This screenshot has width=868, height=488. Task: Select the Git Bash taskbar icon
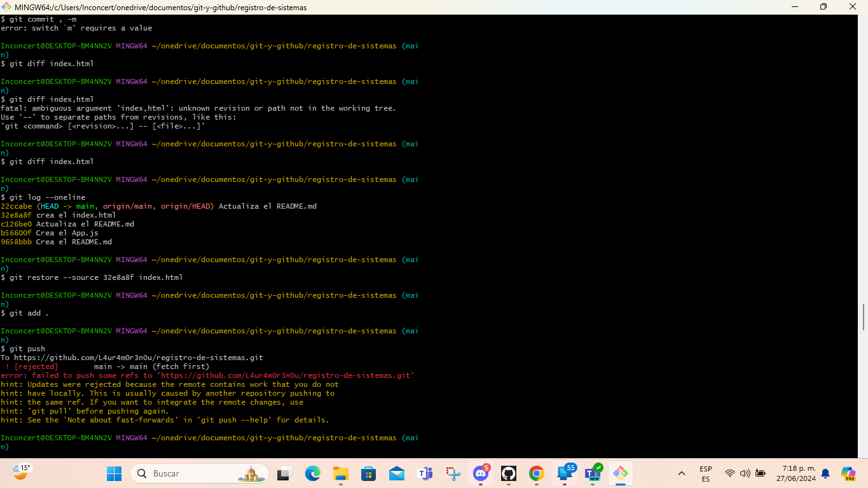621,473
